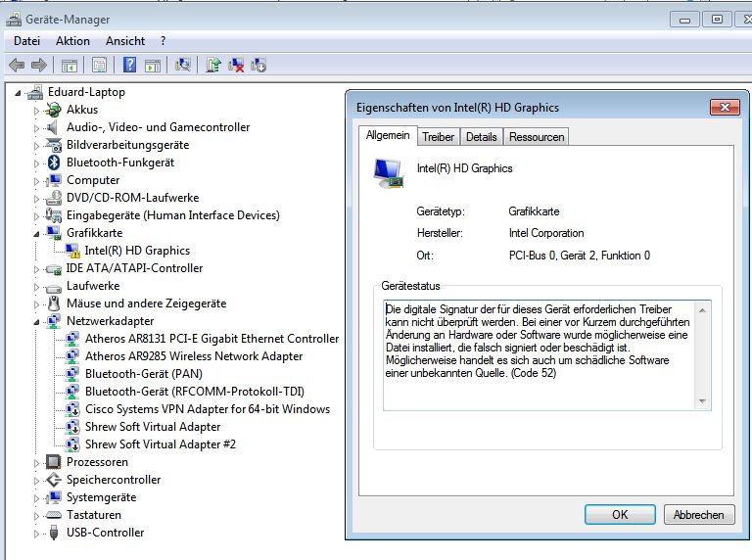Scan for hardware changes icon
Image resolution: width=752 pixels, height=560 pixels.
click(183, 65)
